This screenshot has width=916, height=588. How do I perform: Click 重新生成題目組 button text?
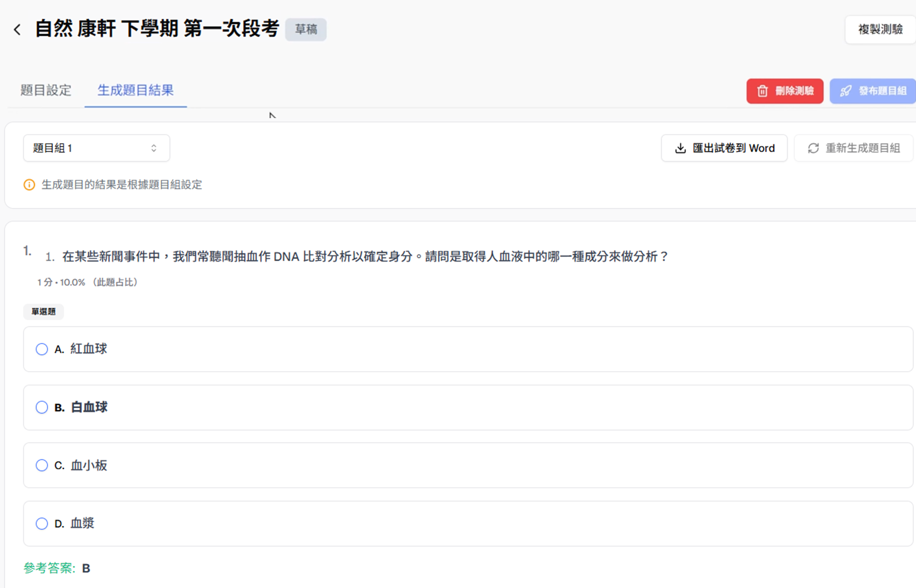click(x=862, y=148)
